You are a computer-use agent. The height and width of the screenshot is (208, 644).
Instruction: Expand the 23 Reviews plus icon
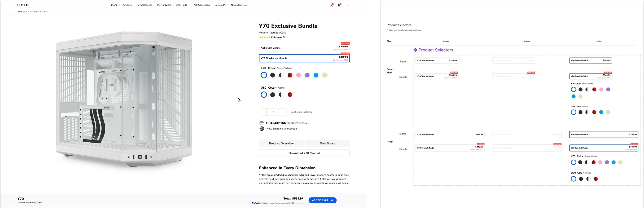pyautogui.click(x=284, y=37)
